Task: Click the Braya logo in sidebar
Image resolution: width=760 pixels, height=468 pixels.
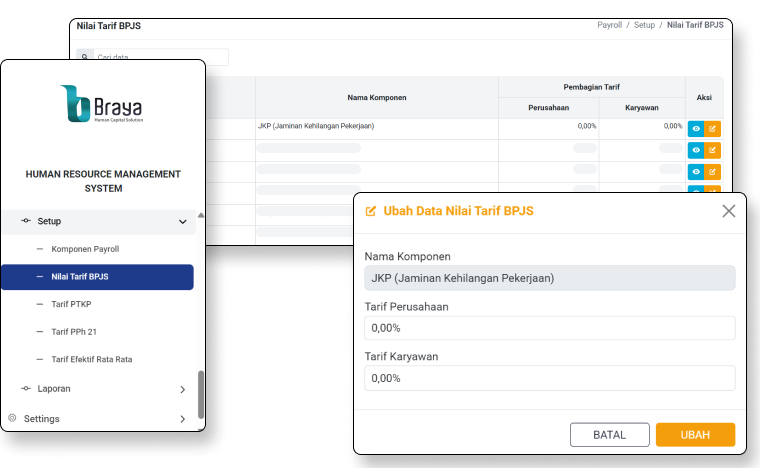Action: [104, 103]
